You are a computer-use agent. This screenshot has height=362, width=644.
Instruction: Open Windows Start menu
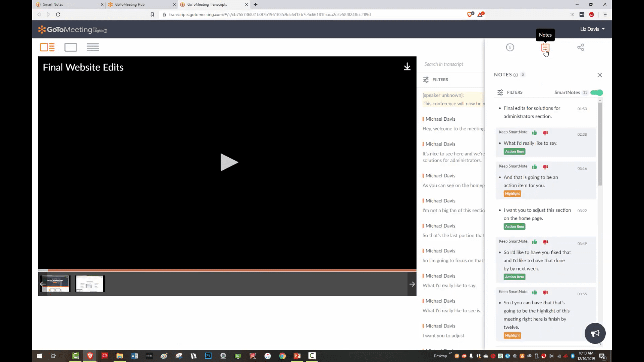coord(39,356)
